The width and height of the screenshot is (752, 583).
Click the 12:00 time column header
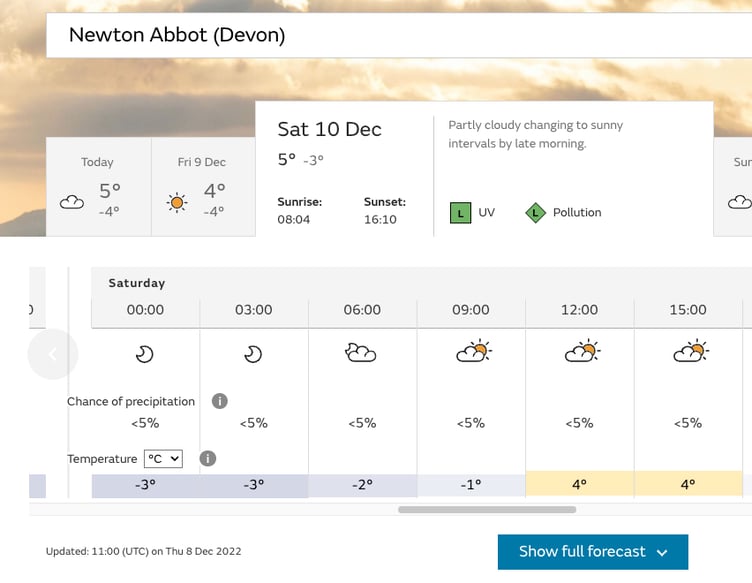[579, 310]
